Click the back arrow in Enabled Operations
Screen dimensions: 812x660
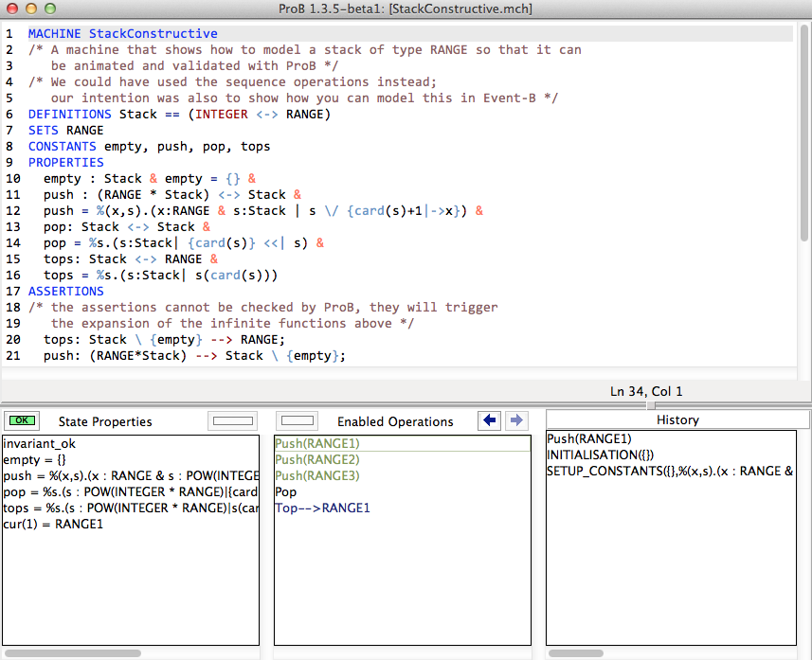tap(489, 420)
